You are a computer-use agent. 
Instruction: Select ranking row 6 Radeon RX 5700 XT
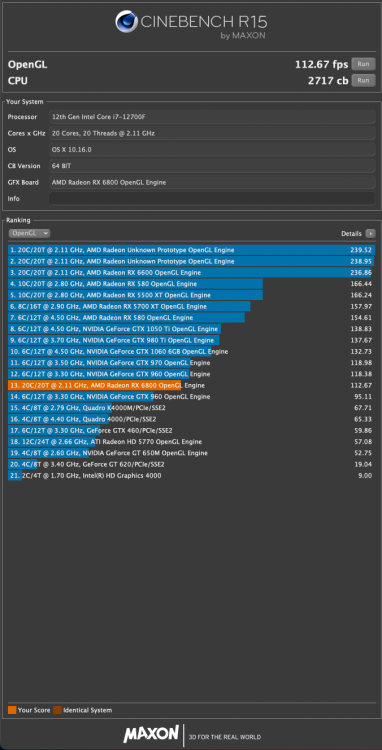tap(192, 306)
